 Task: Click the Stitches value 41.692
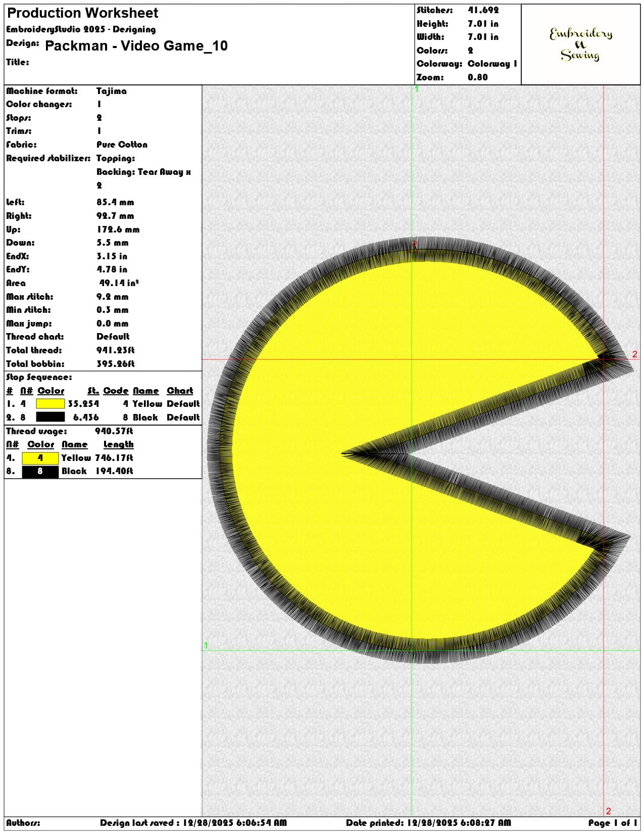[x=483, y=10]
